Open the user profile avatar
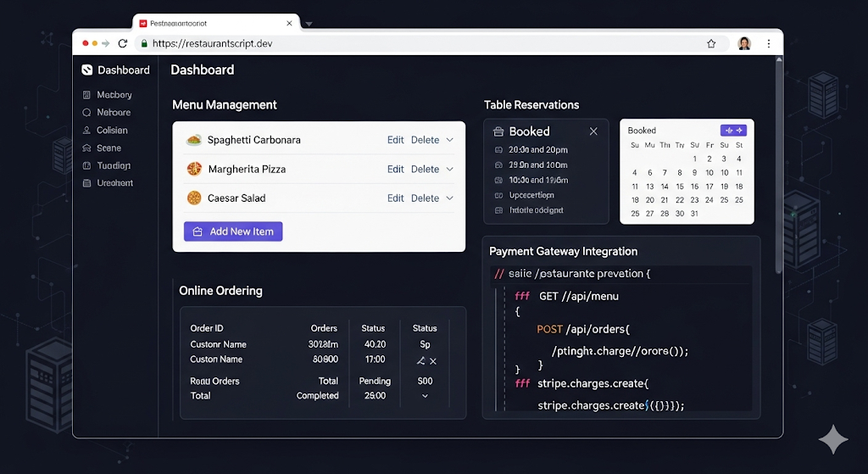 (x=744, y=43)
